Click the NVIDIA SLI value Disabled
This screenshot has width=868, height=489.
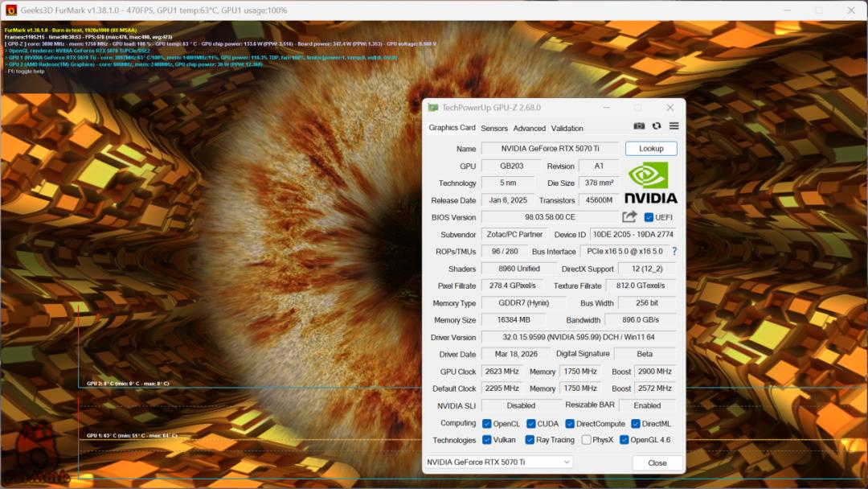pos(521,405)
